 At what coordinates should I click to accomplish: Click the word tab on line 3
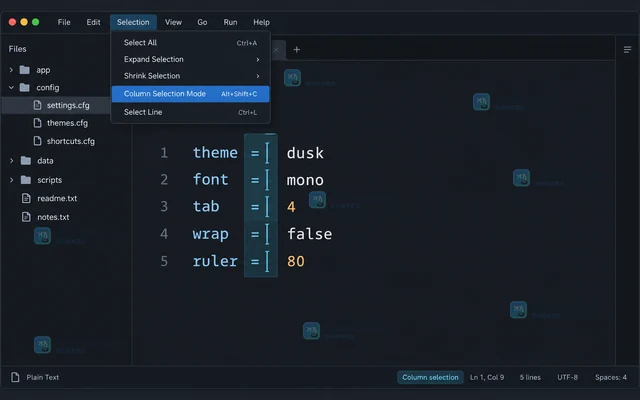[206, 207]
